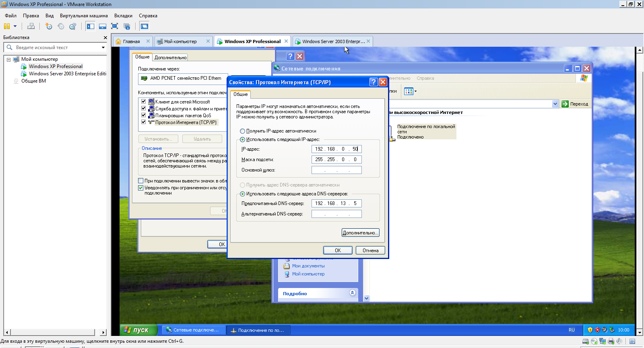Click the 'Переход' button in network connections
This screenshot has height=348, width=644.
575,104
